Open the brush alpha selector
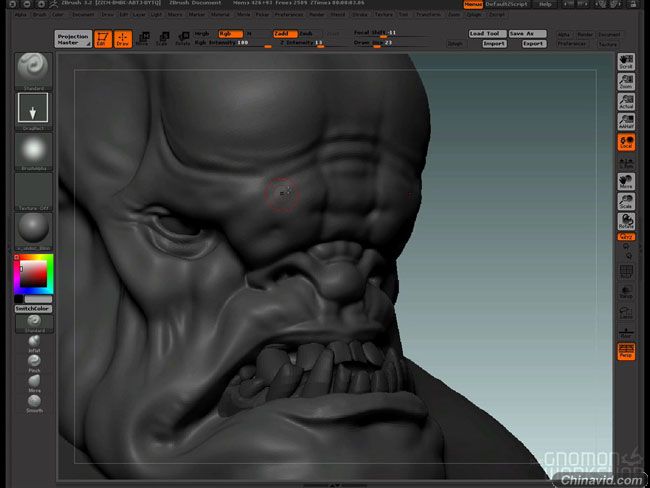The width and height of the screenshot is (650, 488). click(x=34, y=151)
